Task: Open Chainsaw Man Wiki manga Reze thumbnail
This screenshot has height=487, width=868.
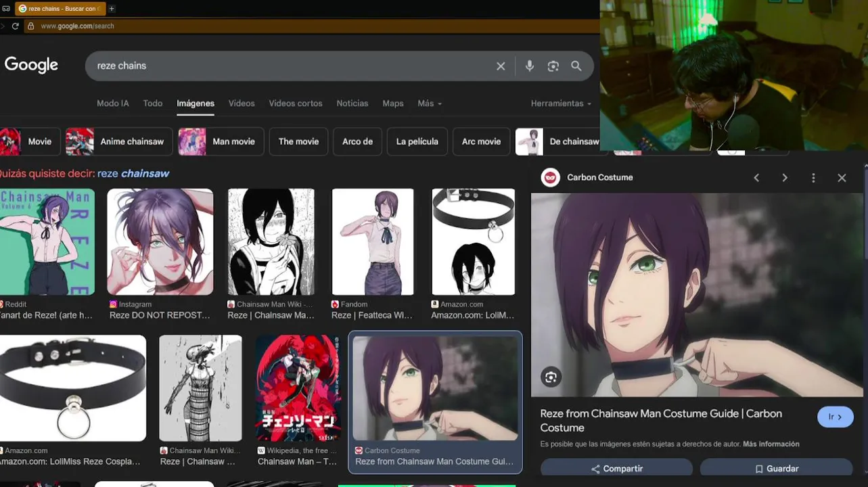Action: point(271,242)
